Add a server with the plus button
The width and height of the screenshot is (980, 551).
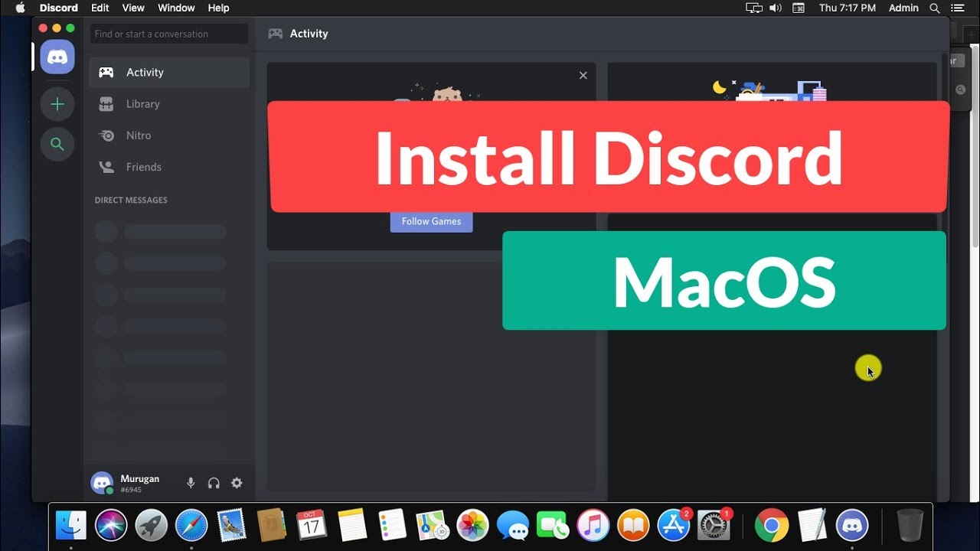pos(57,104)
